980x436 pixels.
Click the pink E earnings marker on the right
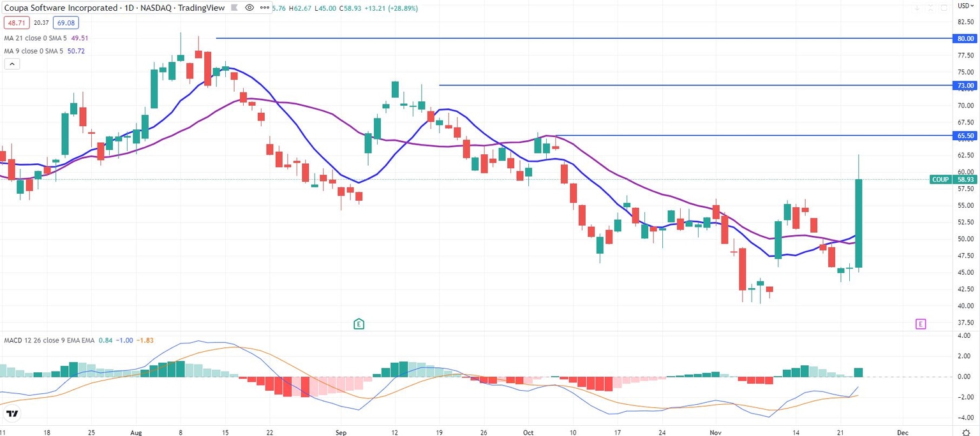(921, 324)
